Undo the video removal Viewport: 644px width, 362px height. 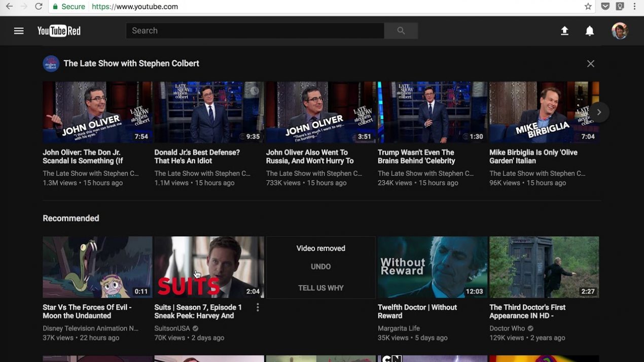click(x=320, y=267)
